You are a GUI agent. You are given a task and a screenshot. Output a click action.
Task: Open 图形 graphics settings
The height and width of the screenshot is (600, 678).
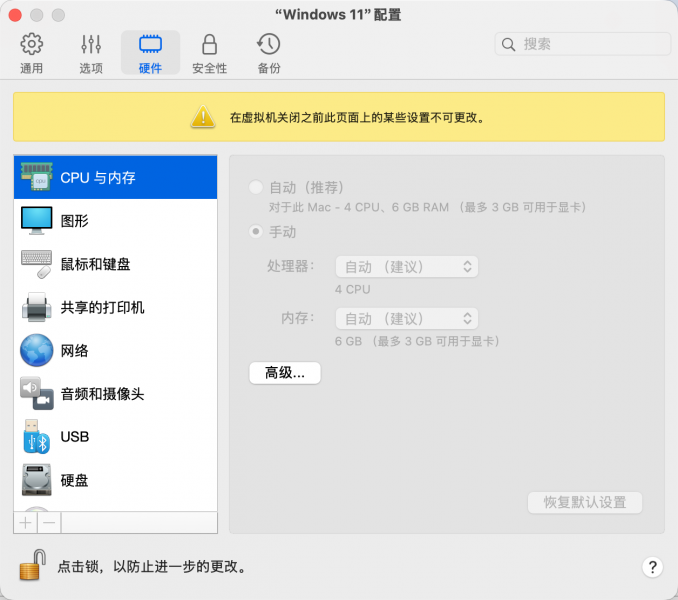pos(115,221)
